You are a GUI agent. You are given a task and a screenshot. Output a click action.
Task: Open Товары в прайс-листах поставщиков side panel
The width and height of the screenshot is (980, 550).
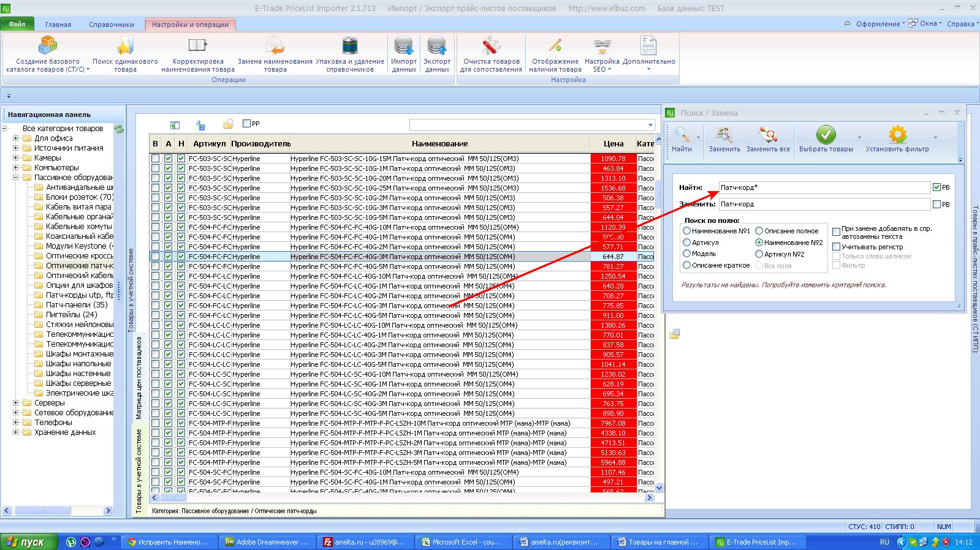975,279
